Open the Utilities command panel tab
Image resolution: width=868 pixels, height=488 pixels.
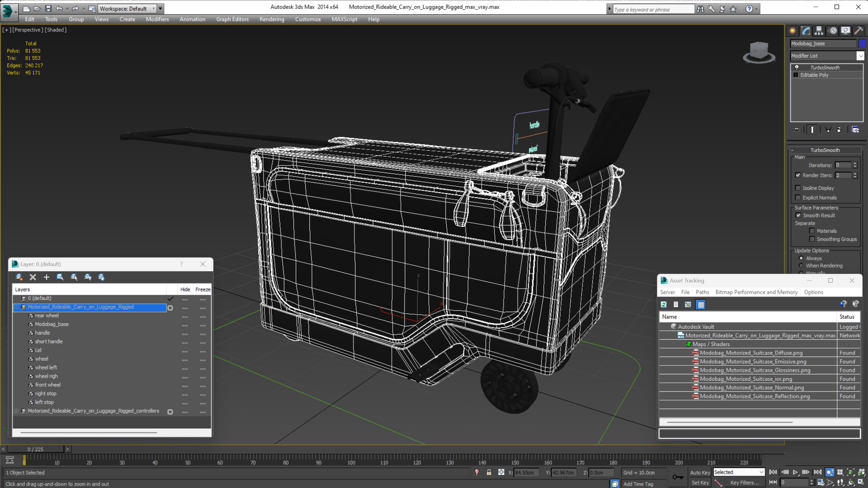point(859,31)
